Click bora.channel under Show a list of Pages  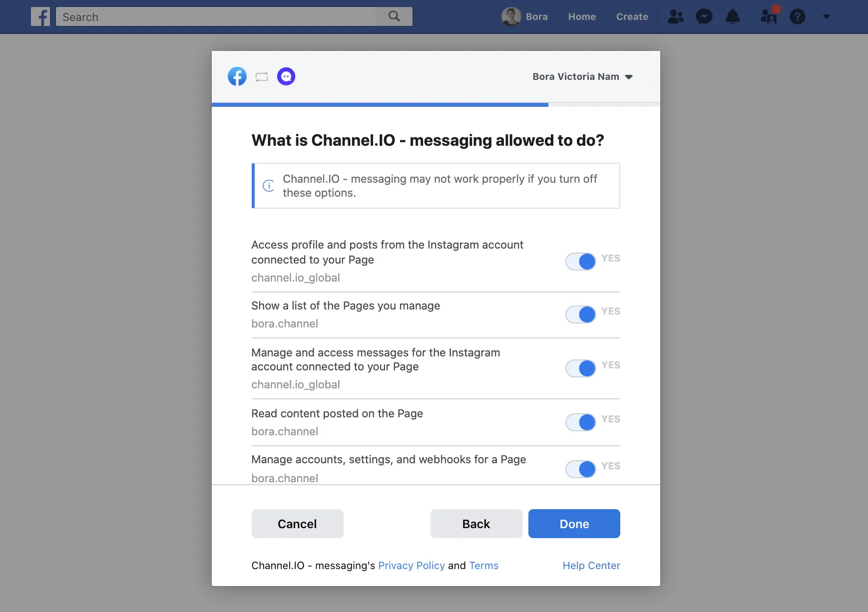pos(285,323)
